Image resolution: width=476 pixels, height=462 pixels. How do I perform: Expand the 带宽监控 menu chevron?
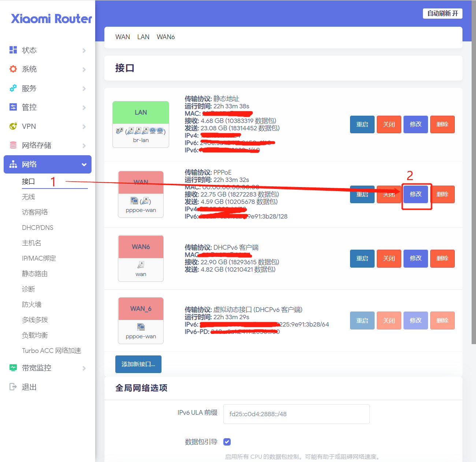click(84, 368)
